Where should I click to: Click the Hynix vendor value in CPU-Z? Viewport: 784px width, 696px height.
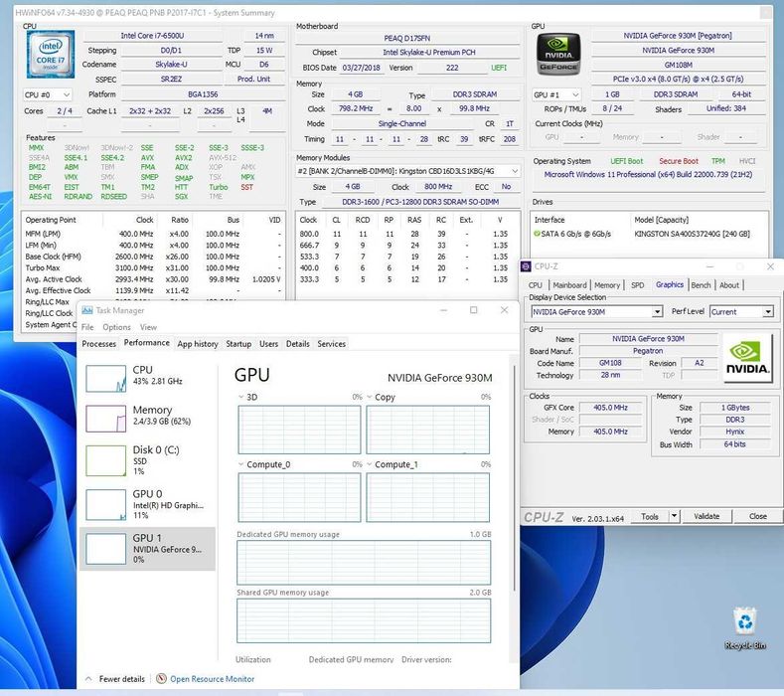point(735,432)
